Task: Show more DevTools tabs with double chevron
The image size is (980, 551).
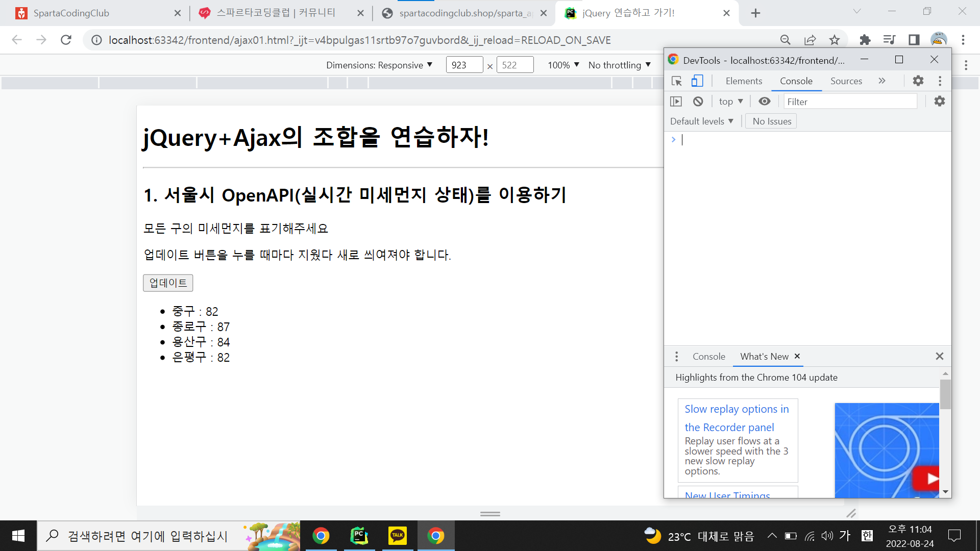Action: pos(882,81)
